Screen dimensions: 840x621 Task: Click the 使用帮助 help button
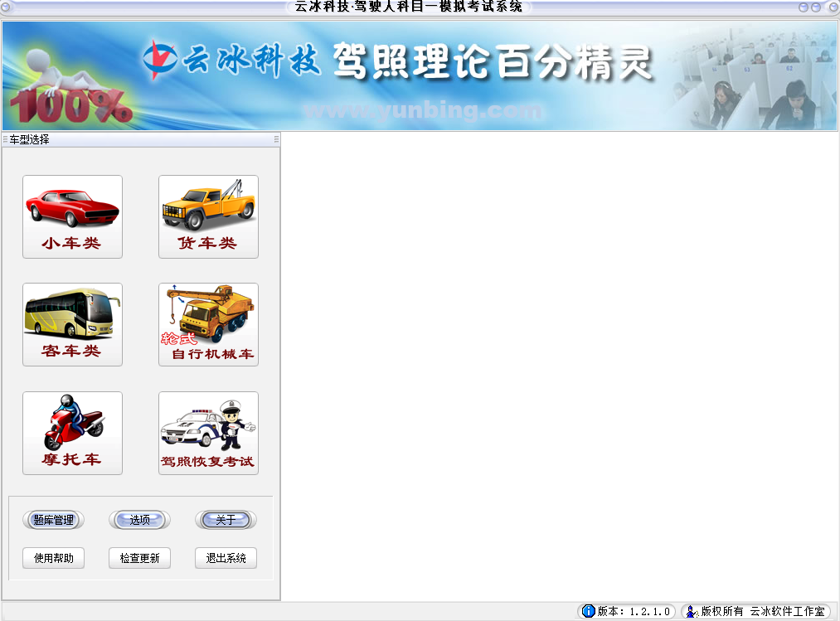point(54,558)
